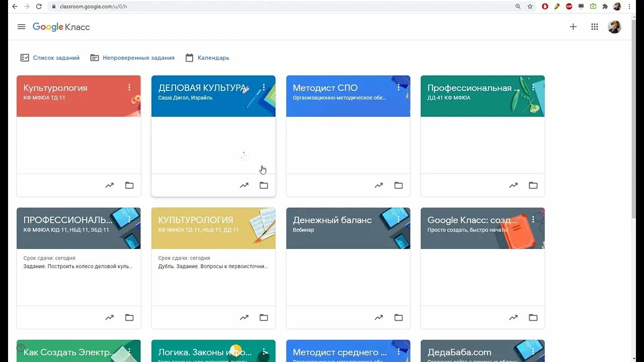Click 'Саша Дигол, Израйль' subtitle
644x362 pixels.
(185, 98)
